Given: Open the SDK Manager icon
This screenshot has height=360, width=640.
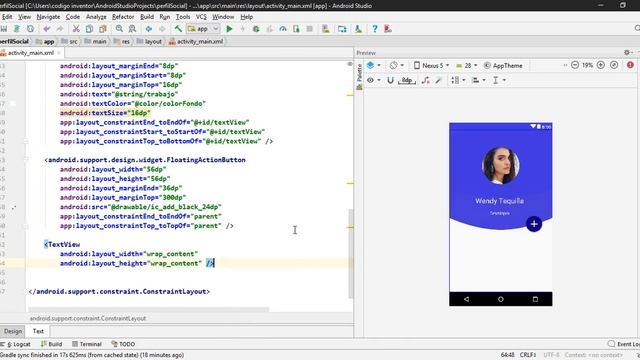Looking at the screenshot, I should pos(358,29).
